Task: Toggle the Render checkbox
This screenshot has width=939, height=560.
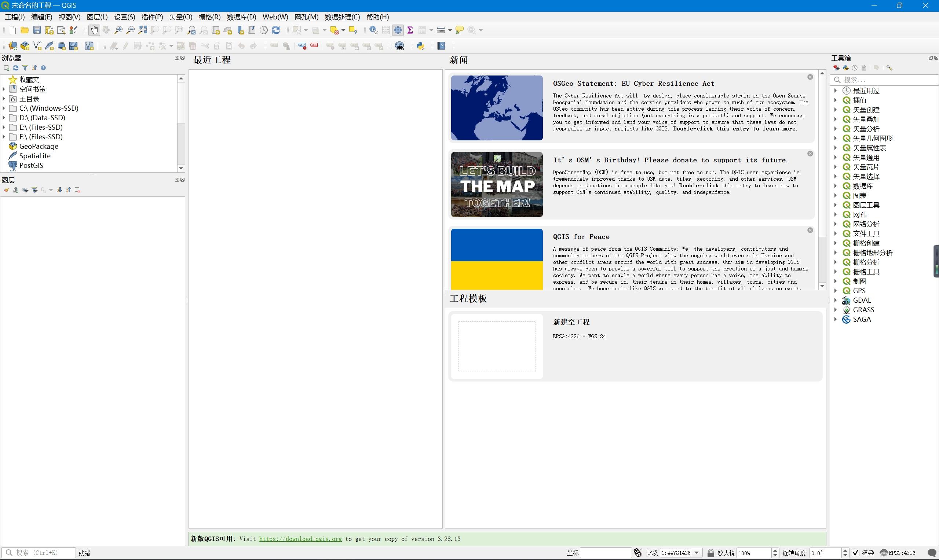Action: (856, 553)
